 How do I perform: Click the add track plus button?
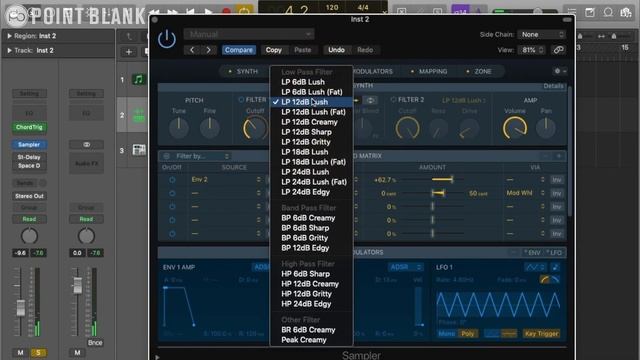(129, 52)
